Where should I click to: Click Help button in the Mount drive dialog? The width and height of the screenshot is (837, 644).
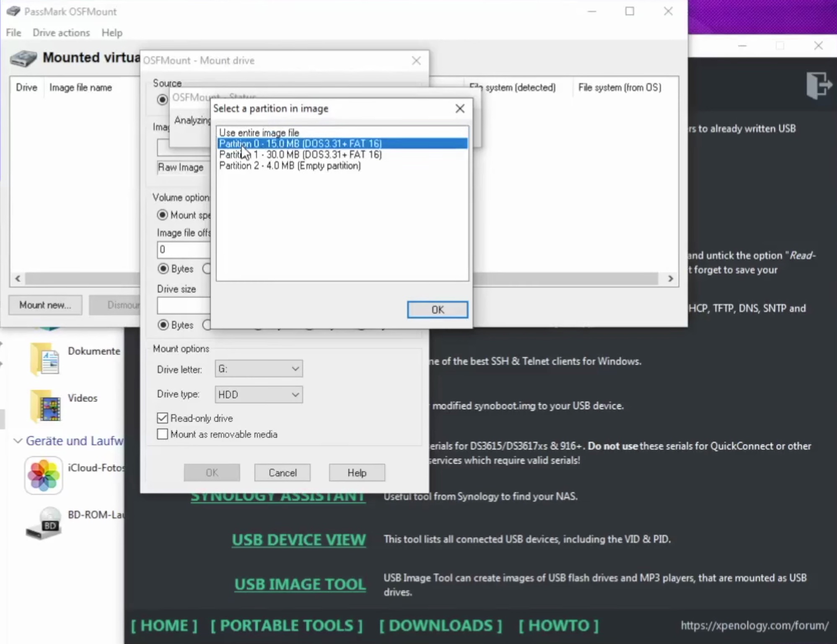357,473
